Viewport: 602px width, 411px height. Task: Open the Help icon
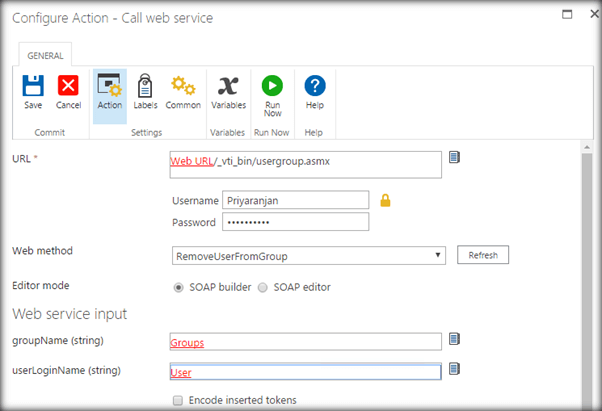pyautogui.click(x=315, y=87)
